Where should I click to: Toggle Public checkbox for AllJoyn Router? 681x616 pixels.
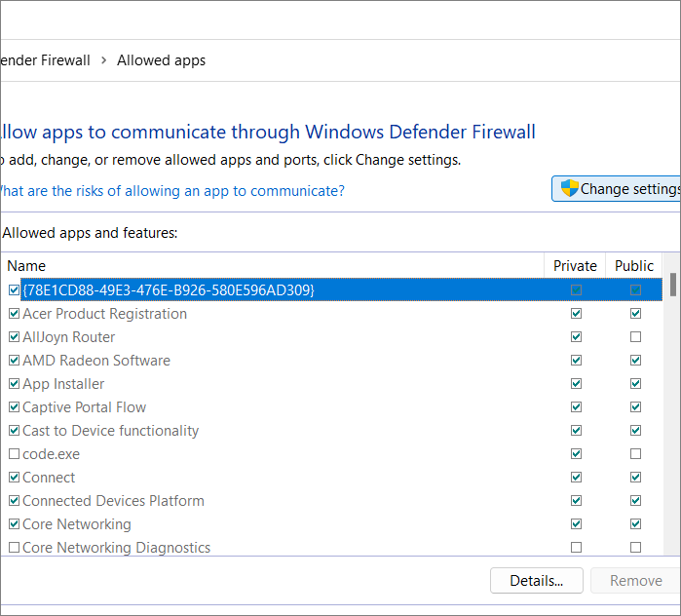tap(635, 337)
